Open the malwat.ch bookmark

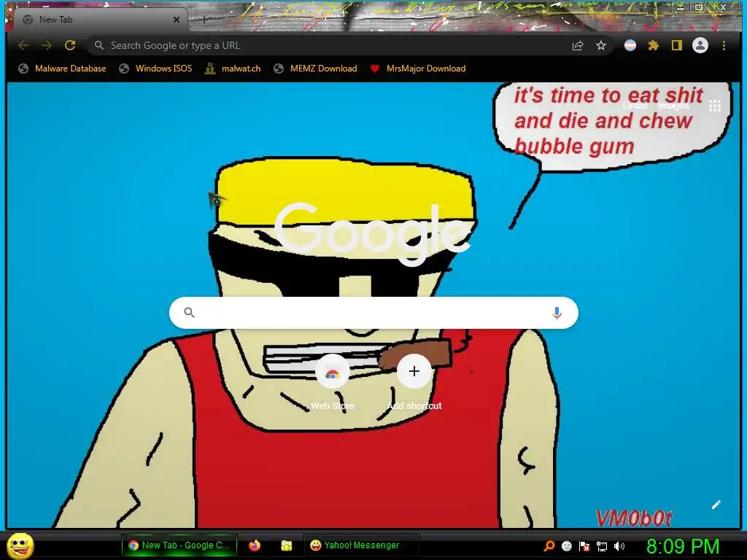233,69
